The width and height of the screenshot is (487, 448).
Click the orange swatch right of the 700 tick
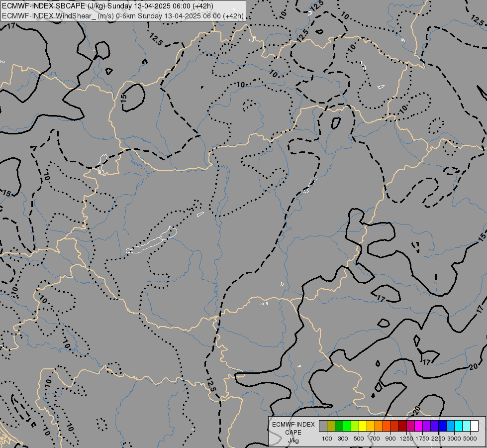(379, 426)
